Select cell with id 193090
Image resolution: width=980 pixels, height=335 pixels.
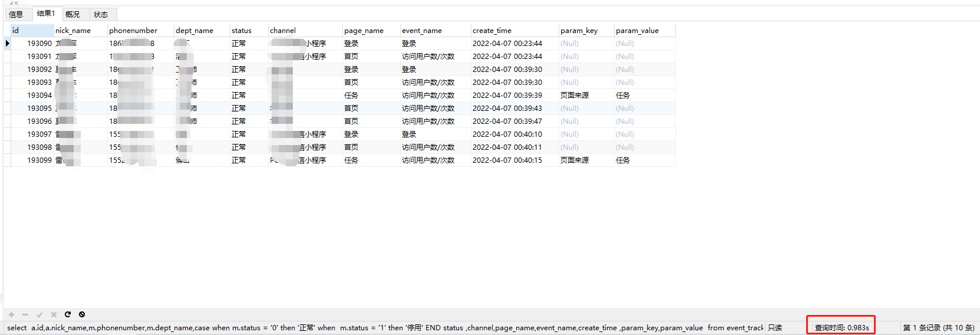tap(32, 43)
